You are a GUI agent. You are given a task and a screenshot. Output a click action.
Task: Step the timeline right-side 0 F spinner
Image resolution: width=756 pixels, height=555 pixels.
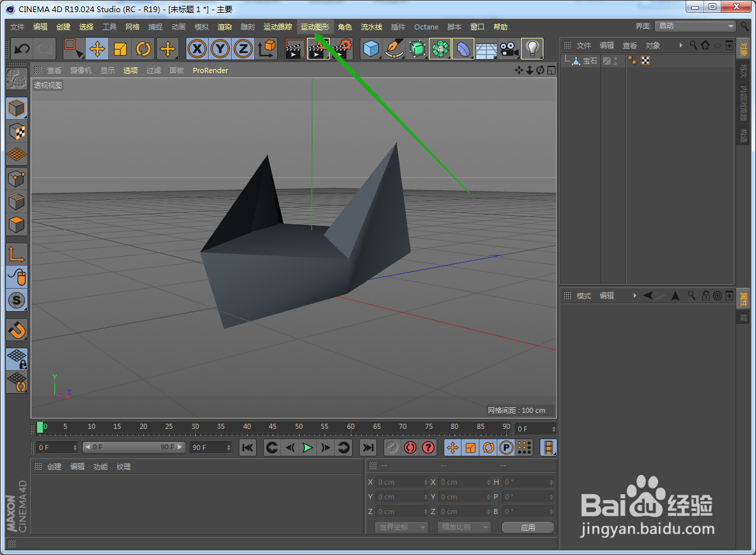click(554, 429)
